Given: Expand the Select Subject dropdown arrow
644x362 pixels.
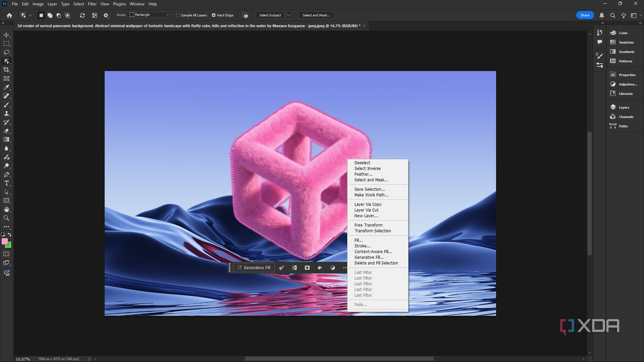Looking at the screenshot, I should point(289,15).
